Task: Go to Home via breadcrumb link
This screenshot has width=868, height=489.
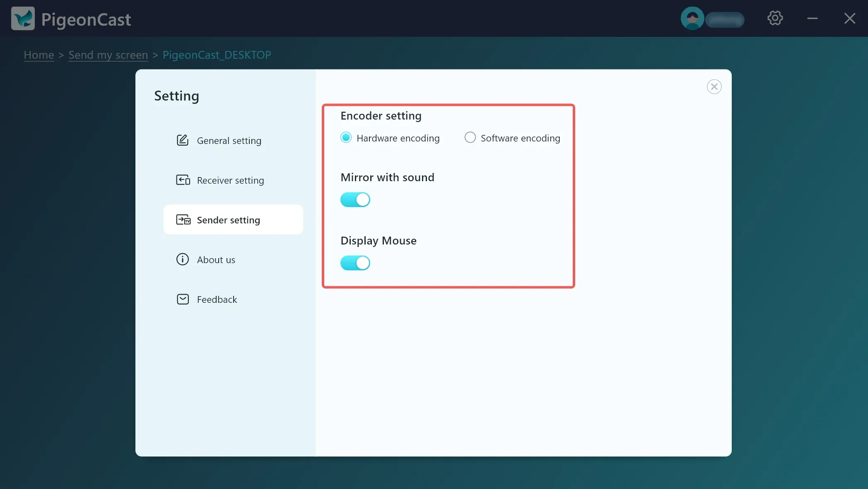Action: [39, 55]
